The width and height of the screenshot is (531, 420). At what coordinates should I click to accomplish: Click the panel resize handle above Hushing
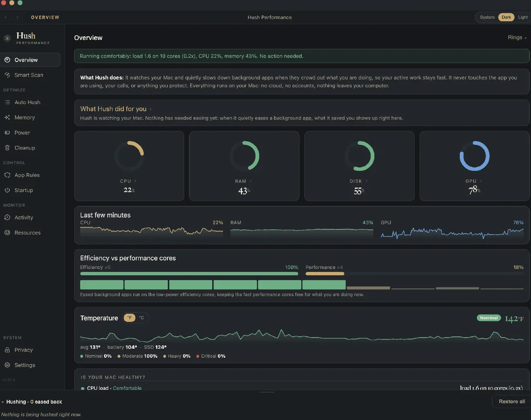coord(267,392)
